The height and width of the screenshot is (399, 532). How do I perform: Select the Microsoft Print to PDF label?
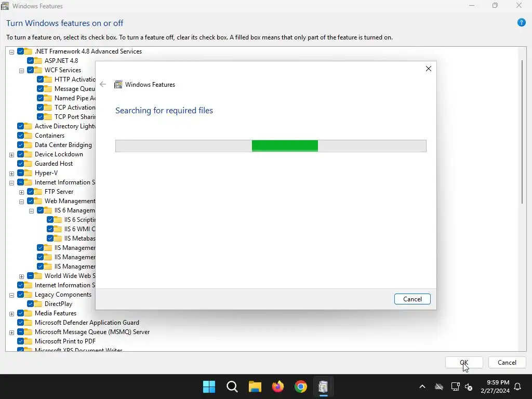65,341
